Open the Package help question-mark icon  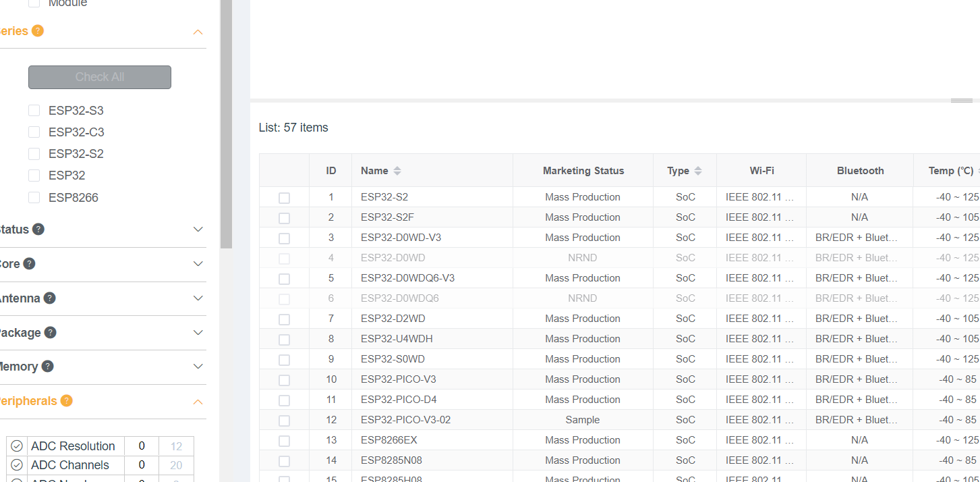tap(50, 332)
